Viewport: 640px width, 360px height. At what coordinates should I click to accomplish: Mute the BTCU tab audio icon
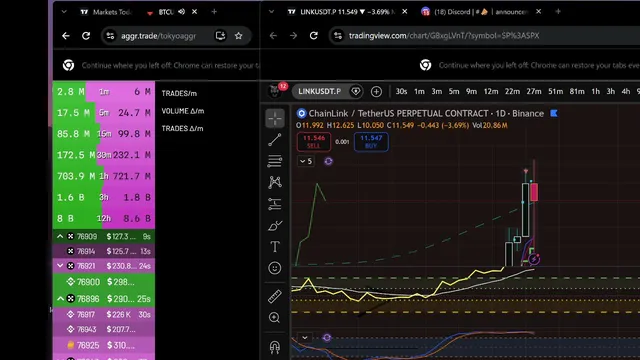[x=182, y=11]
